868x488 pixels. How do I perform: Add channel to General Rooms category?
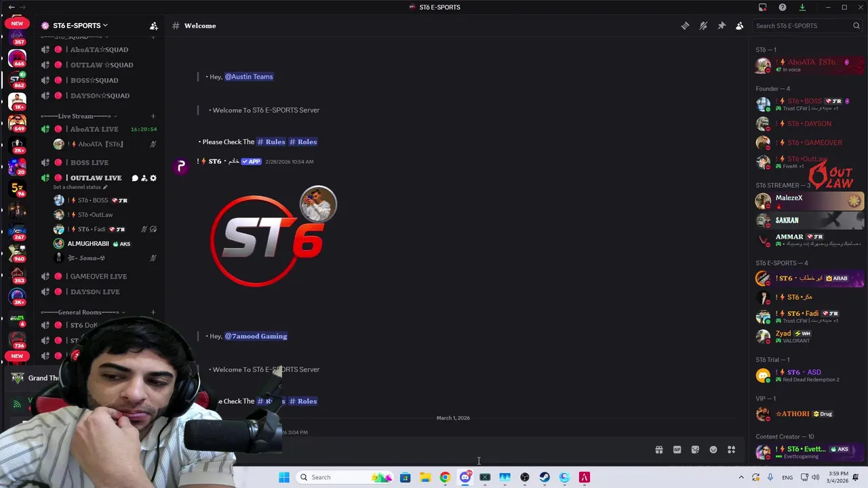click(153, 312)
